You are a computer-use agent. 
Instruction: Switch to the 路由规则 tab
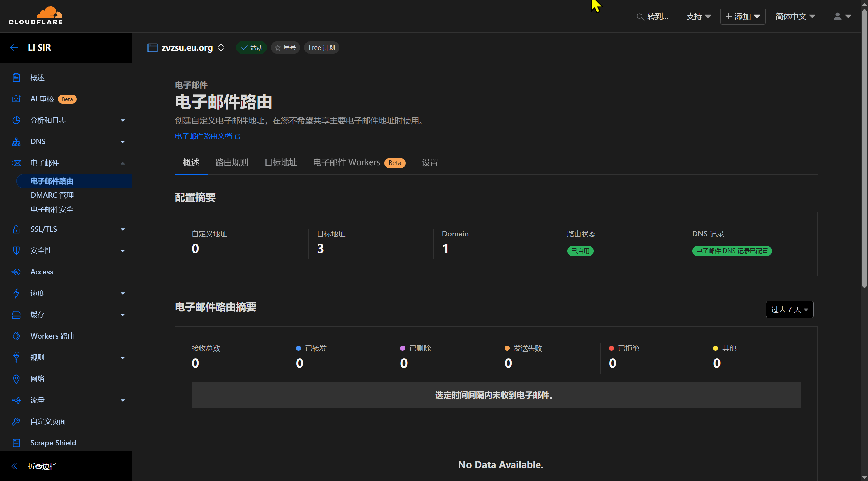232,163
